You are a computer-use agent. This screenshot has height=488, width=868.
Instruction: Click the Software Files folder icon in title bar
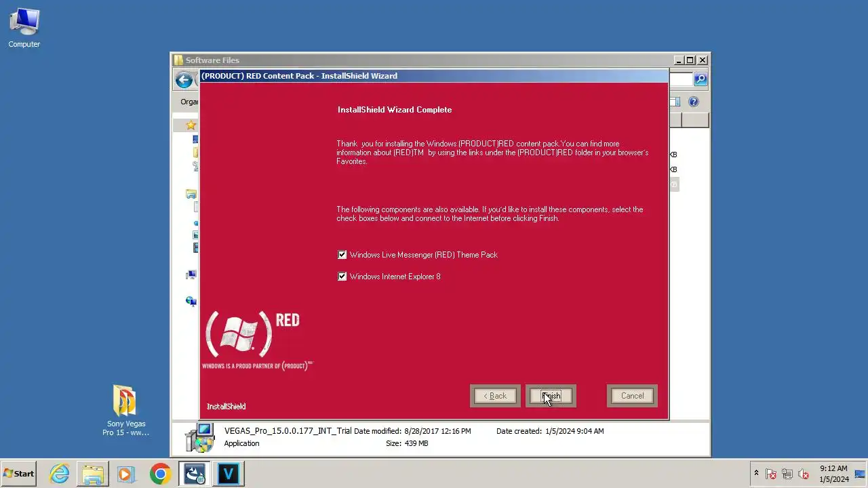(178, 60)
